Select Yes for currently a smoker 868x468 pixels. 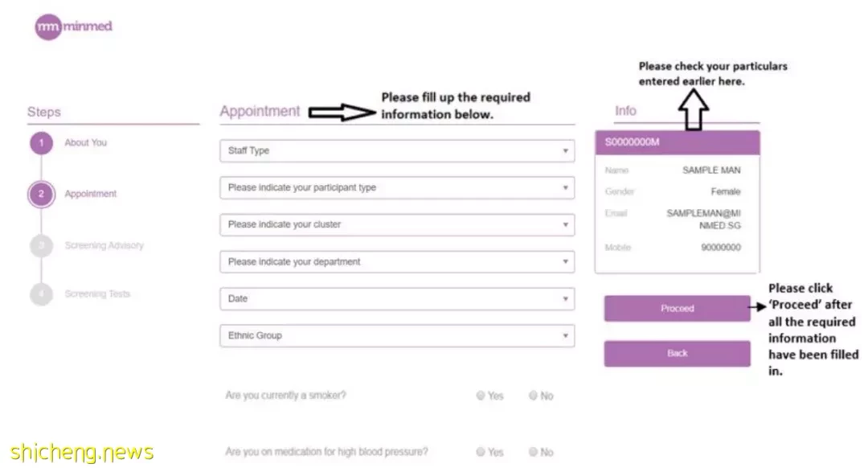point(481,396)
